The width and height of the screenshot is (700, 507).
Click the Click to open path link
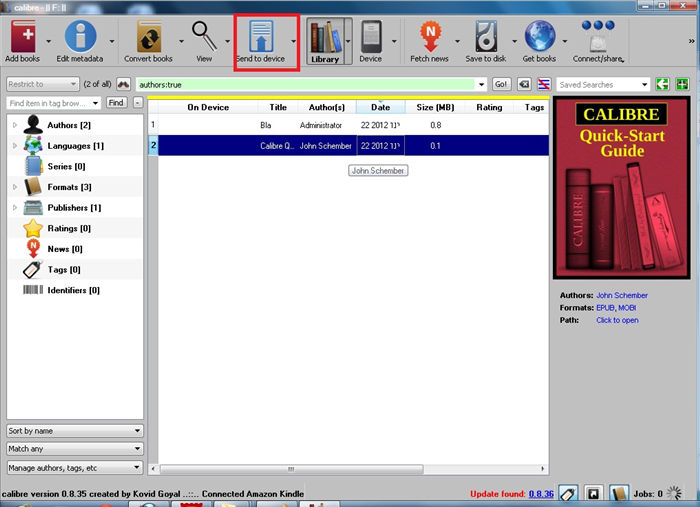617,320
